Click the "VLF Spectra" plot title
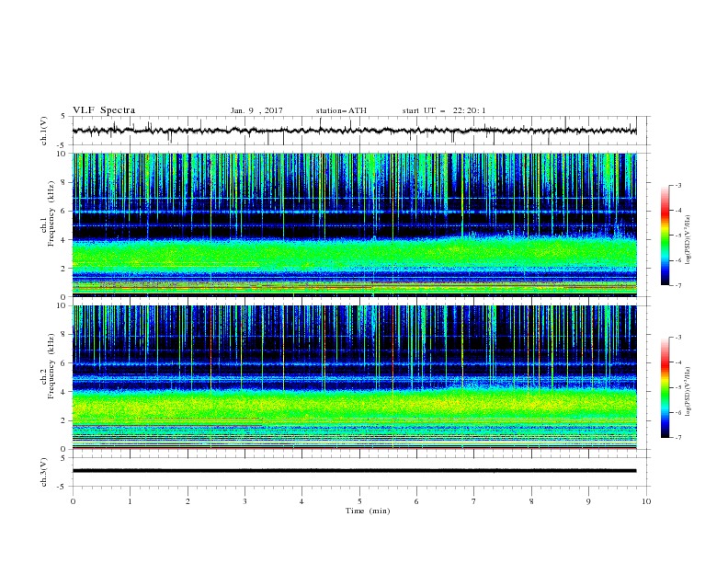This screenshot has width=728, height=563. (104, 110)
